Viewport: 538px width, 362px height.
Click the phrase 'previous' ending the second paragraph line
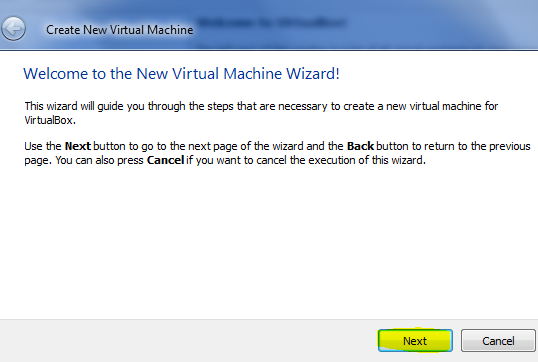(x=510, y=146)
